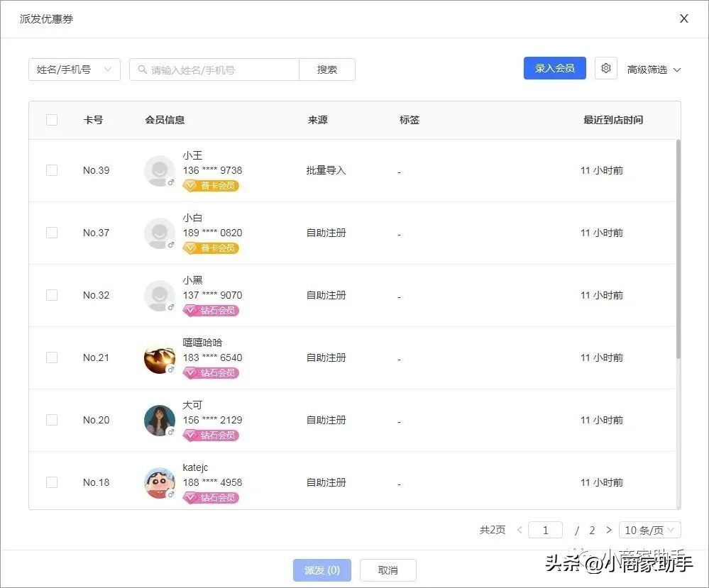The image size is (709, 588).
Task: Click the 卡号 column header
Action: click(x=93, y=120)
